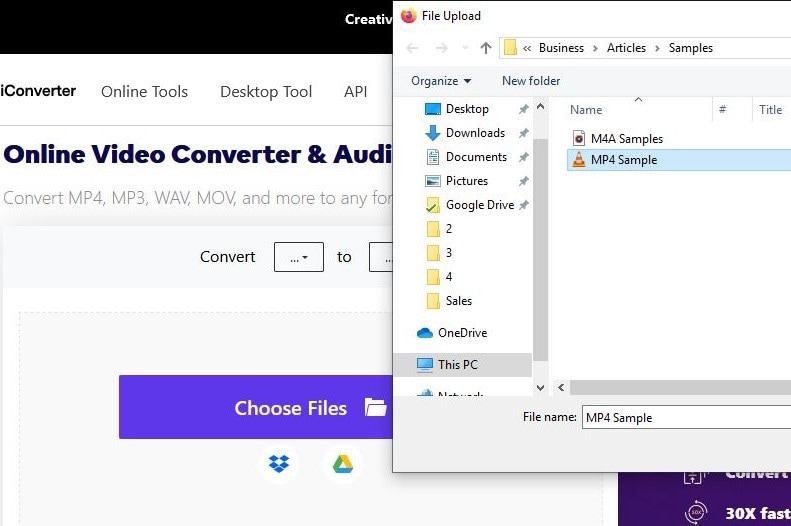Screen dimensions: 791x526
Task: Click the horizontal file list scrollbar
Action: pos(681,387)
